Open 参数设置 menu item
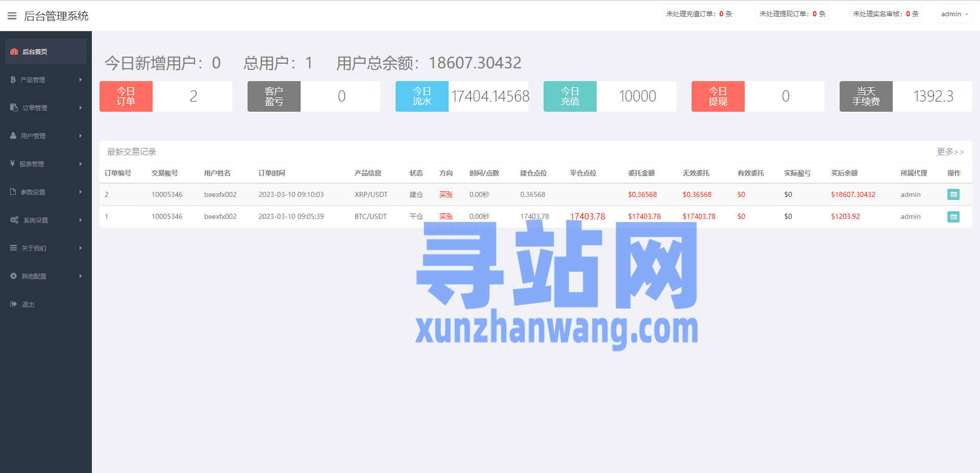 point(46,192)
